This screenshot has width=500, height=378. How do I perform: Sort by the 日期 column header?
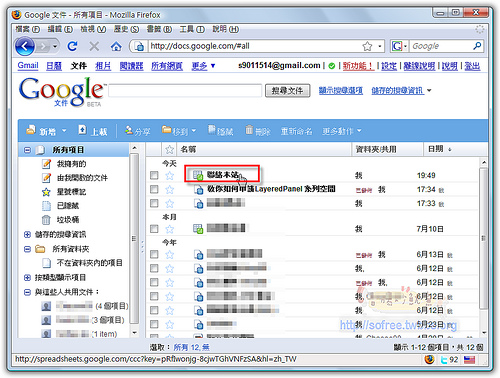click(439, 149)
